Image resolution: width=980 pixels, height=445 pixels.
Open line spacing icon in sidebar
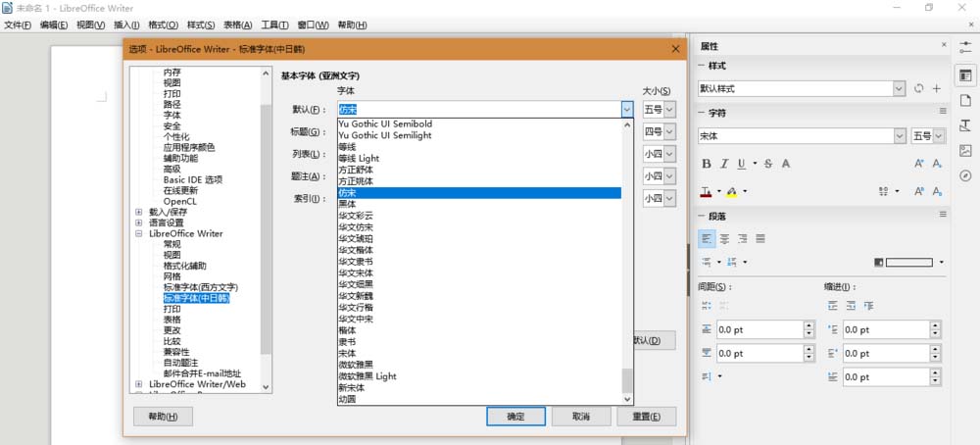click(707, 376)
